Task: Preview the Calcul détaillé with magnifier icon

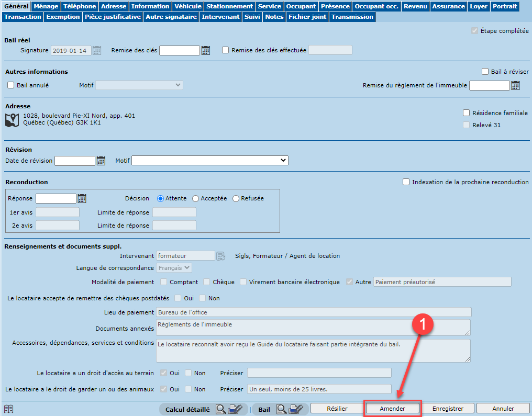Action: (220, 409)
